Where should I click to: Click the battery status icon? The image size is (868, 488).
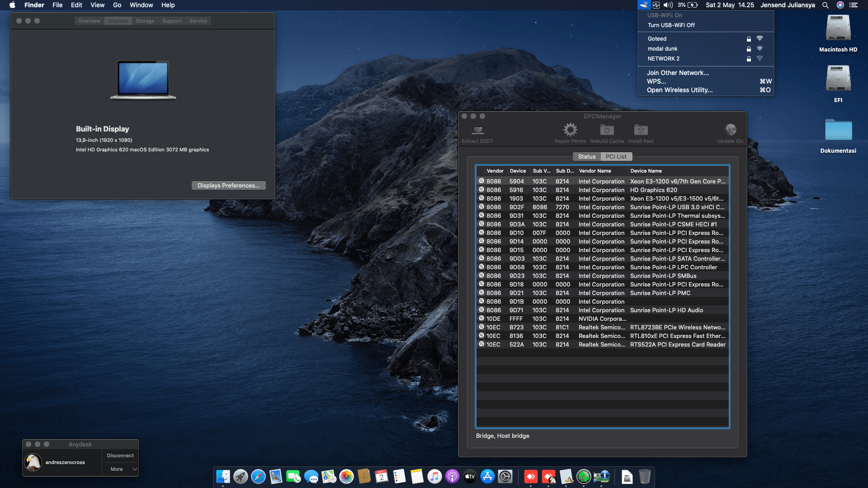[693, 5]
